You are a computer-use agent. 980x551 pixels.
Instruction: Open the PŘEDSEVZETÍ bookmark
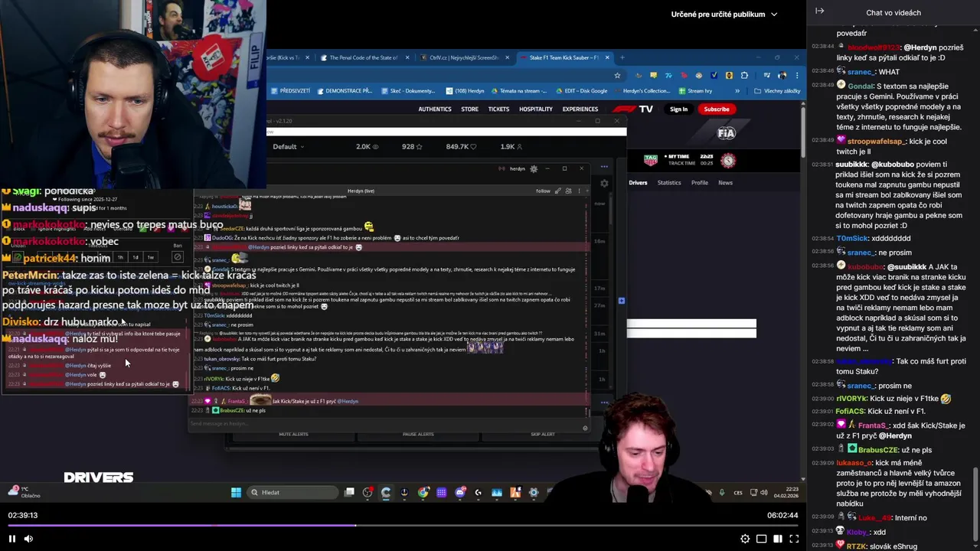click(x=290, y=91)
